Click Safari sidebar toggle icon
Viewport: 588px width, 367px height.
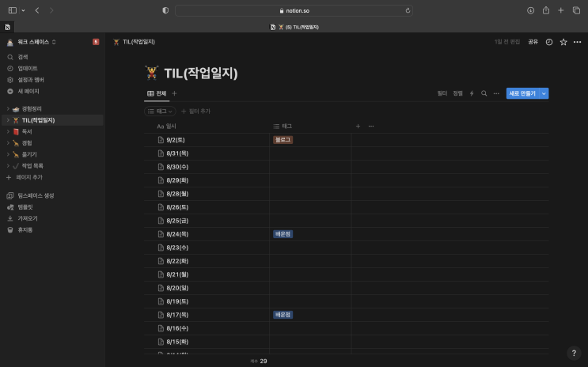tap(13, 10)
